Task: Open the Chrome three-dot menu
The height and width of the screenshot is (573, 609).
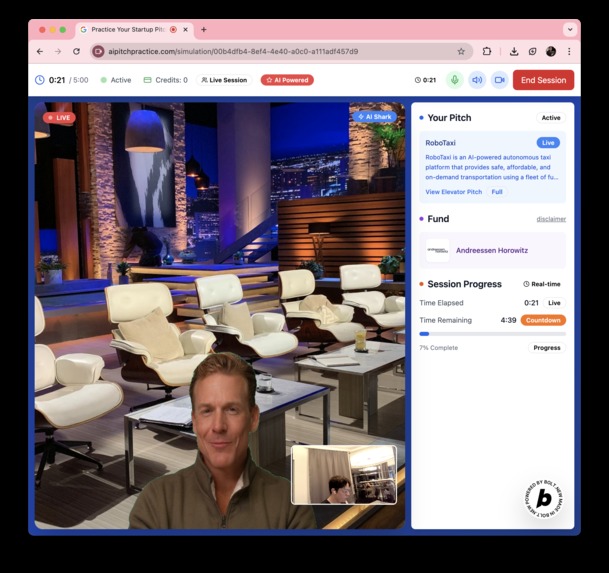Action: click(x=569, y=51)
